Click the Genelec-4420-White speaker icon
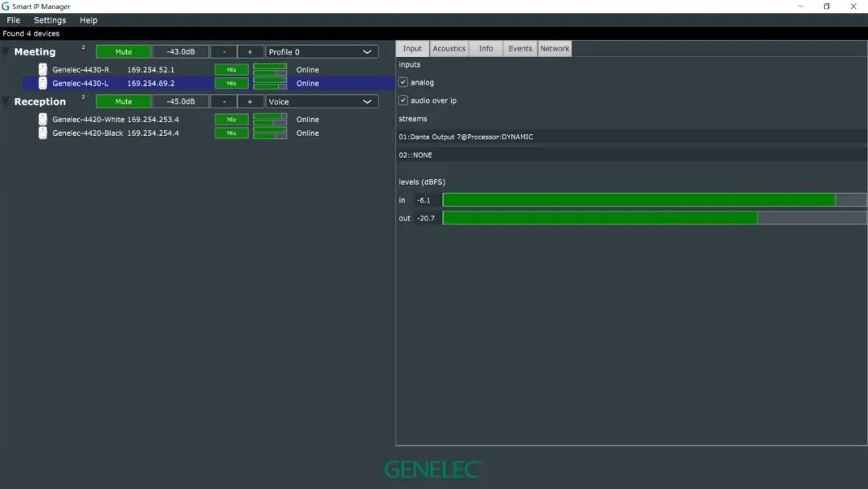 tap(43, 119)
